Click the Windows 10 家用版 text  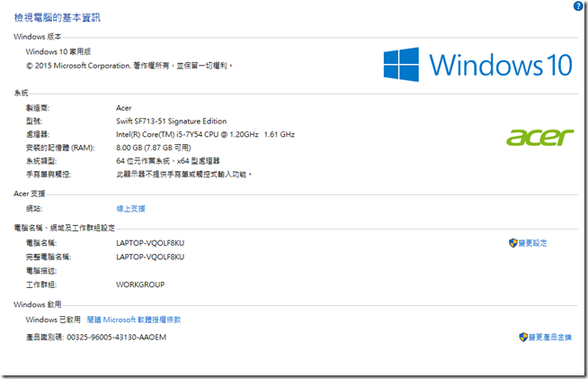pyautogui.click(x=58, y=51)
